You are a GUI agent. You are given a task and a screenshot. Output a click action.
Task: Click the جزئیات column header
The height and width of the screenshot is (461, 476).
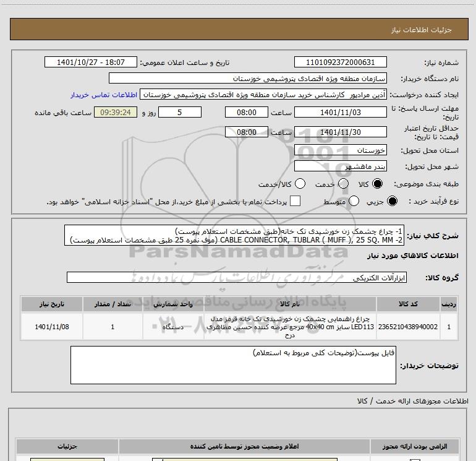pyautogui.click(x=67, y=446)
